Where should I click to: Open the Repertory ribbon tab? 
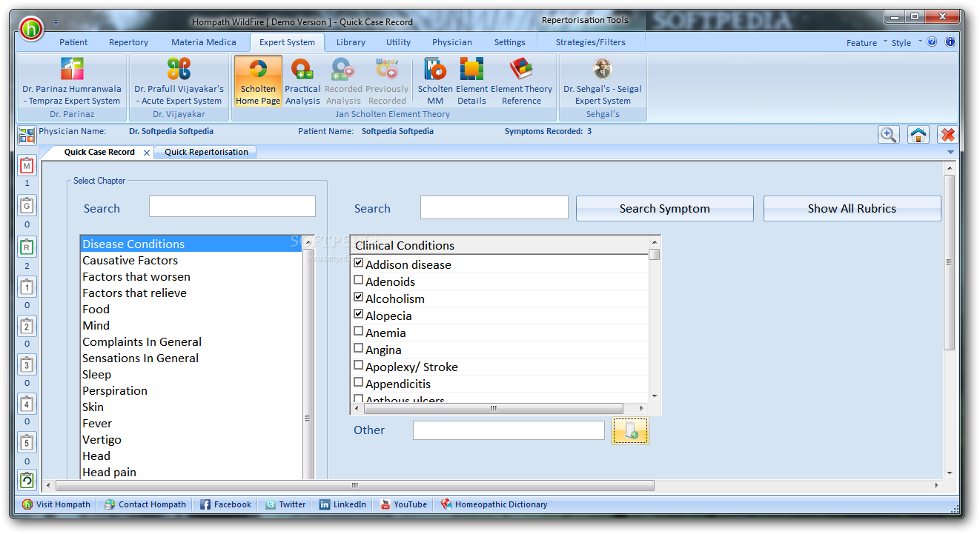(128, 42)
